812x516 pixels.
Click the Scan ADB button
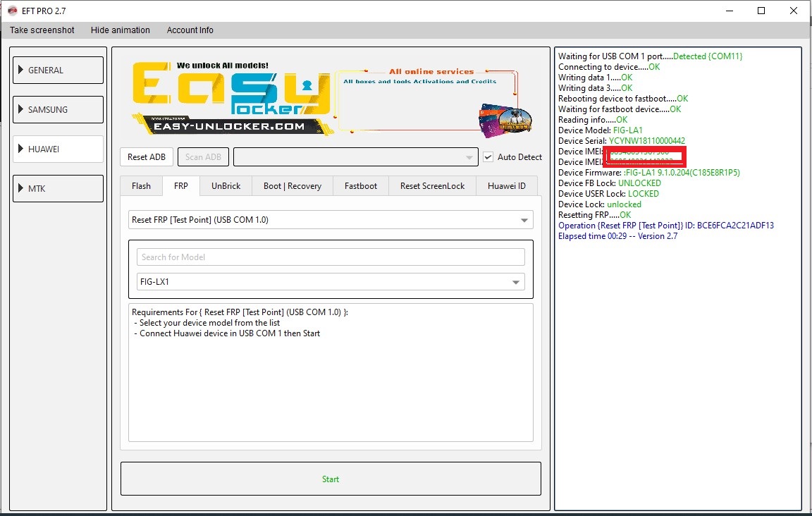203,157
